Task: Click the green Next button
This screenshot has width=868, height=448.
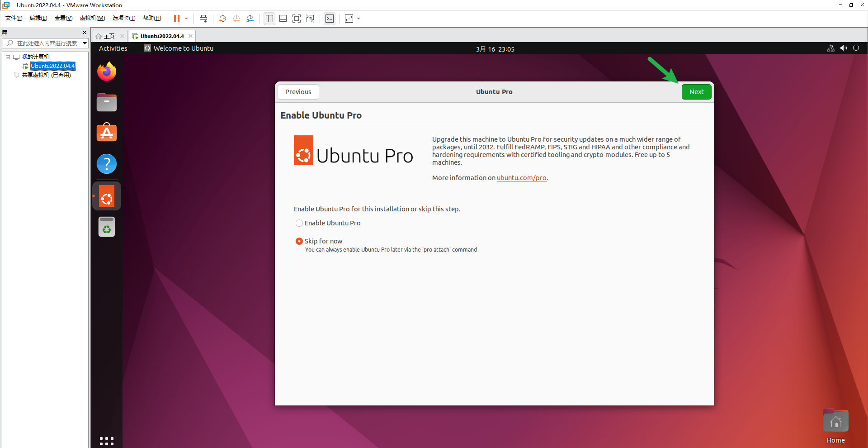Action: pos(696,92)
